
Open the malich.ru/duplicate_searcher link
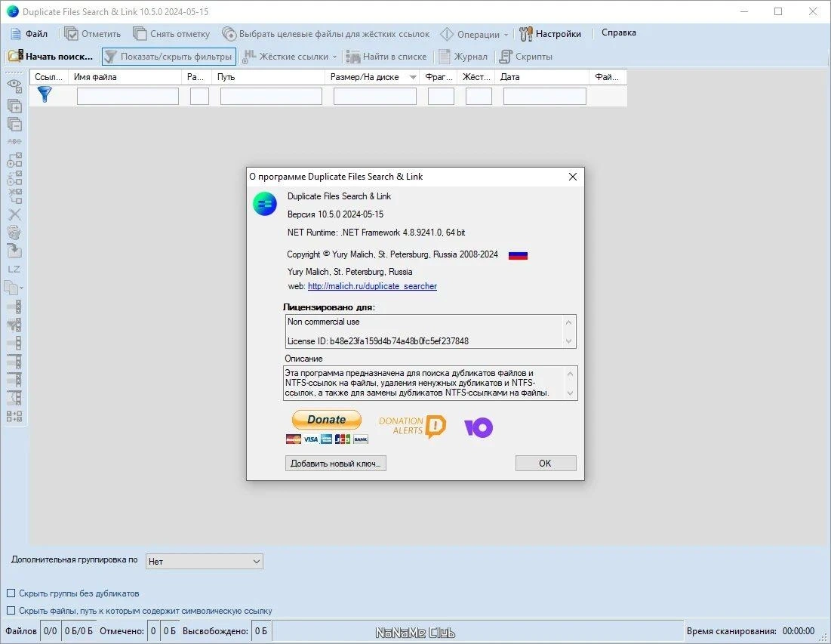[x=372, y=286]
